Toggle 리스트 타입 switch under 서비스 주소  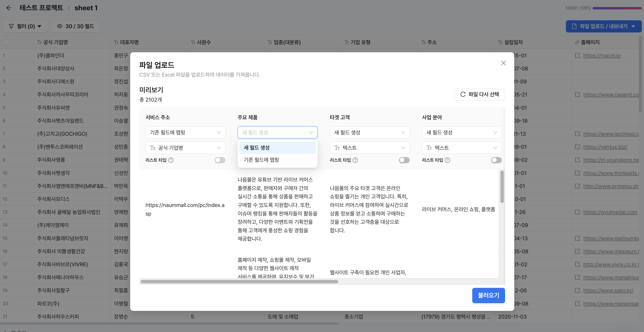tap(220, 160)
